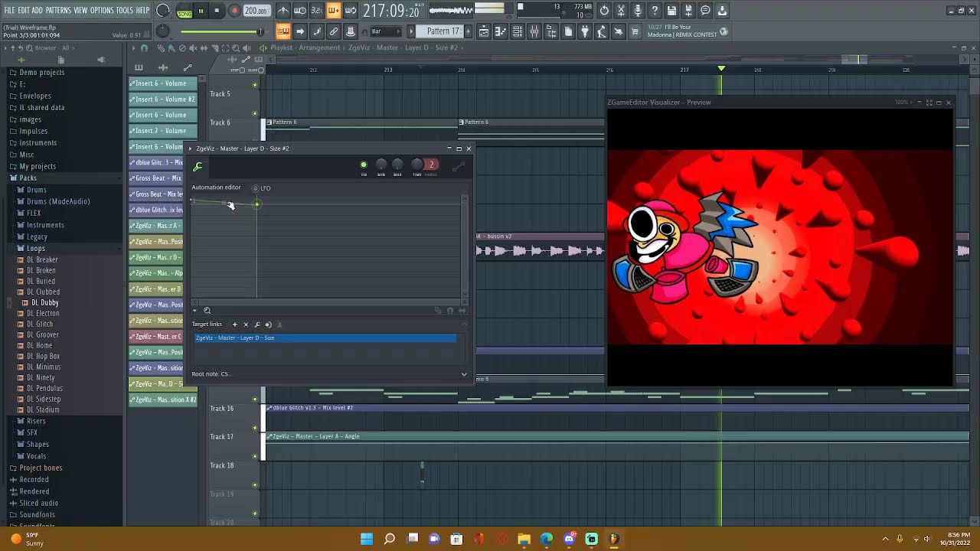Screen dimensions: 980x551
Task: Open the plugin picker plug icon
Action: pos(585,31)
